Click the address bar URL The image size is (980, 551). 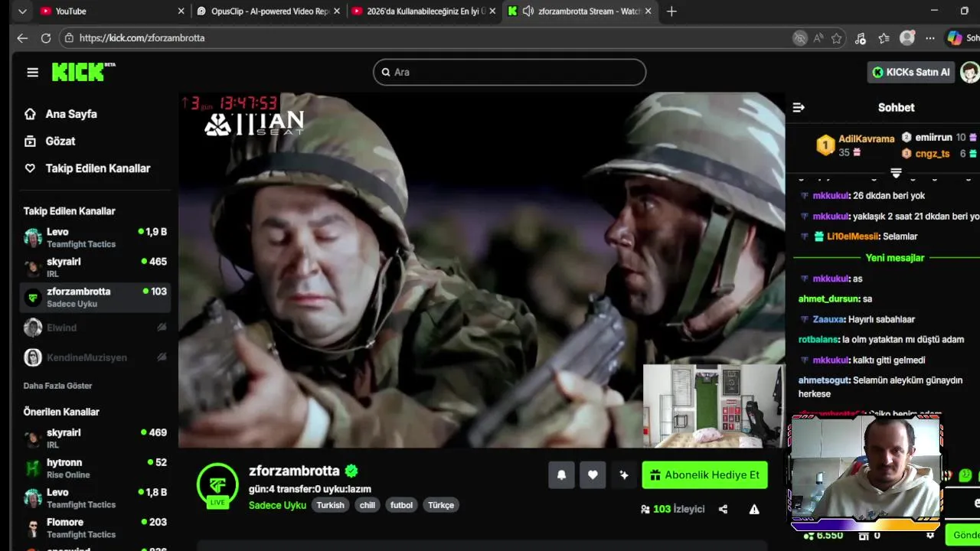click(142, 37)
